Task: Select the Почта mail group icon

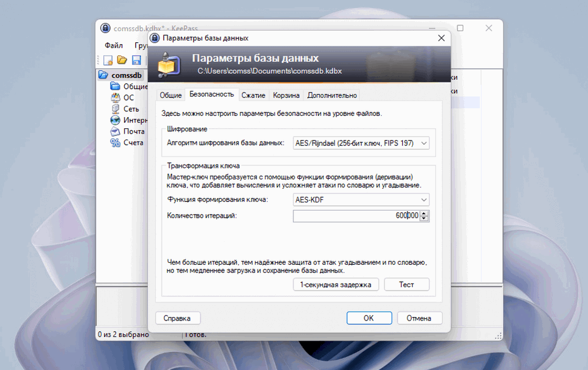Action: pos(115,131)
